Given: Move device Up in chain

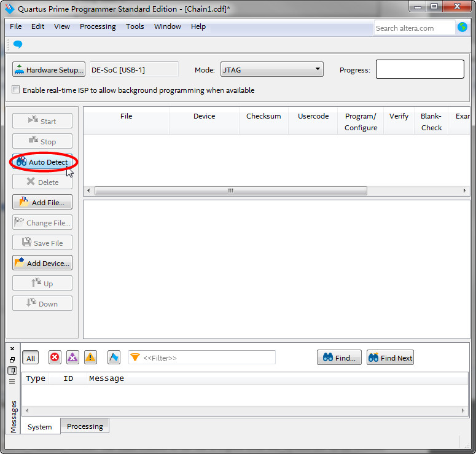Looking at the screenshot, I should click(x=42, y=283).
